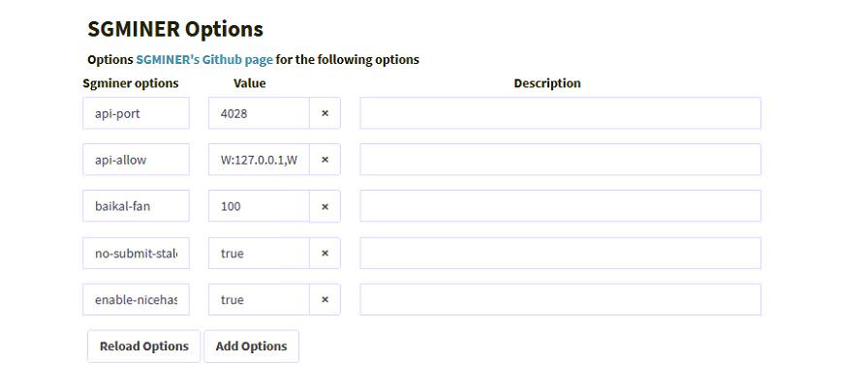Edit the W:127.0.0.1 value field

(x=259, y=160)
